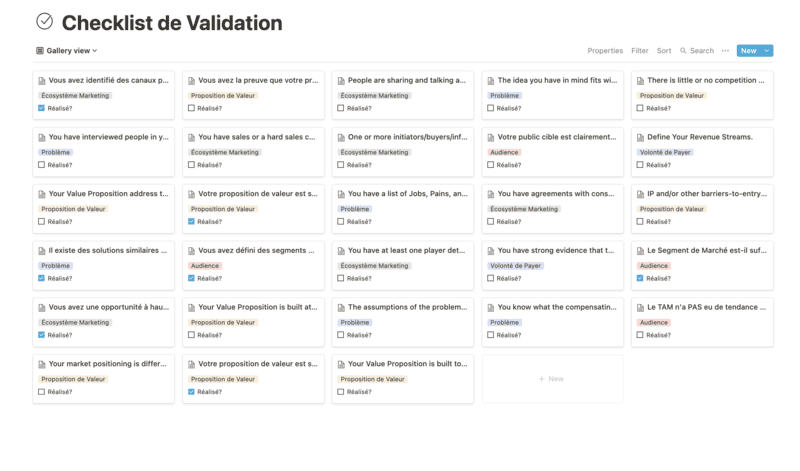Click the plus icon in the empty New card
800x471 pixels.
[x=541, y=379]
